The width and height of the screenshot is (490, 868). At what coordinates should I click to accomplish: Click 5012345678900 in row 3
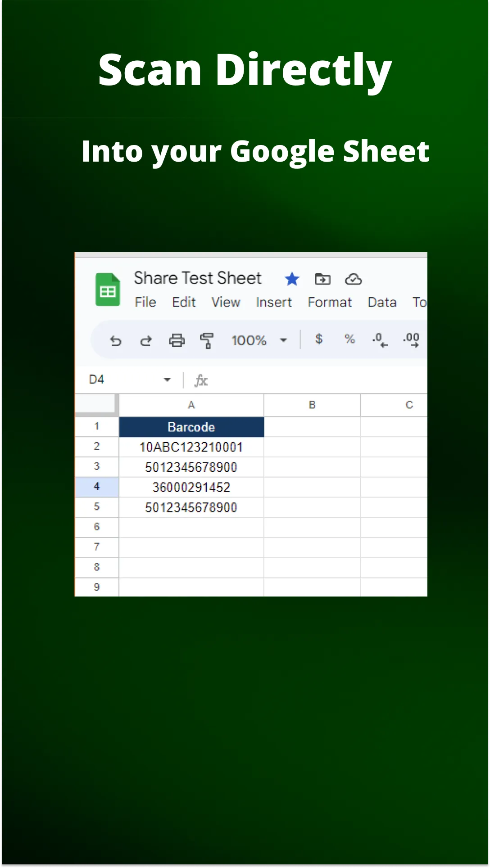(191, 467)
